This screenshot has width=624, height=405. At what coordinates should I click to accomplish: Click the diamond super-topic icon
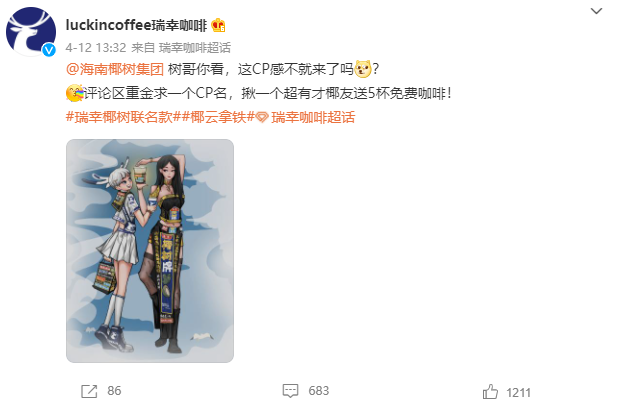[262, 117]
